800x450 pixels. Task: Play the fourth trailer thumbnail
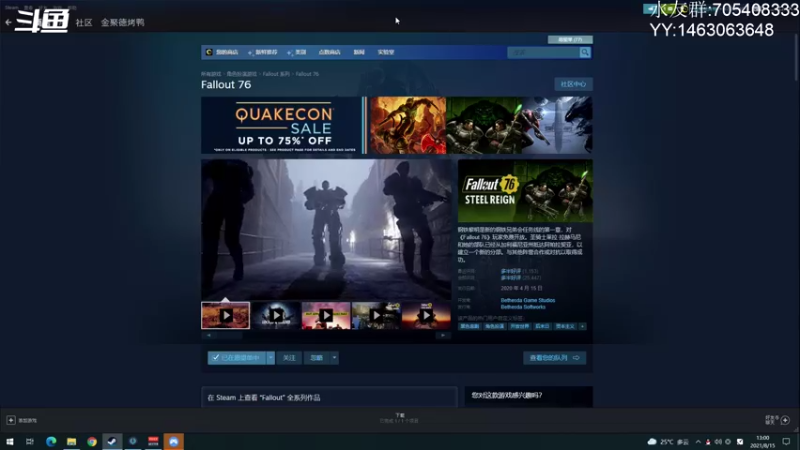(376, 315)
